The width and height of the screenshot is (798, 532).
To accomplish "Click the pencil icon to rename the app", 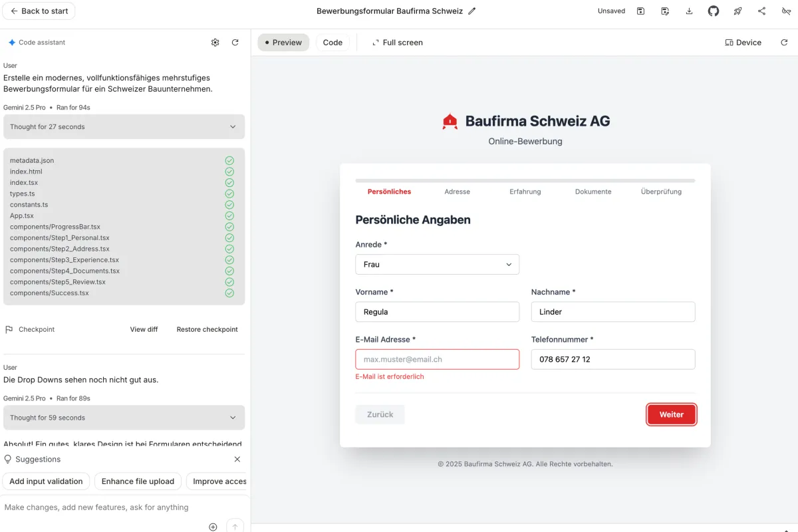I will [472, 11].
